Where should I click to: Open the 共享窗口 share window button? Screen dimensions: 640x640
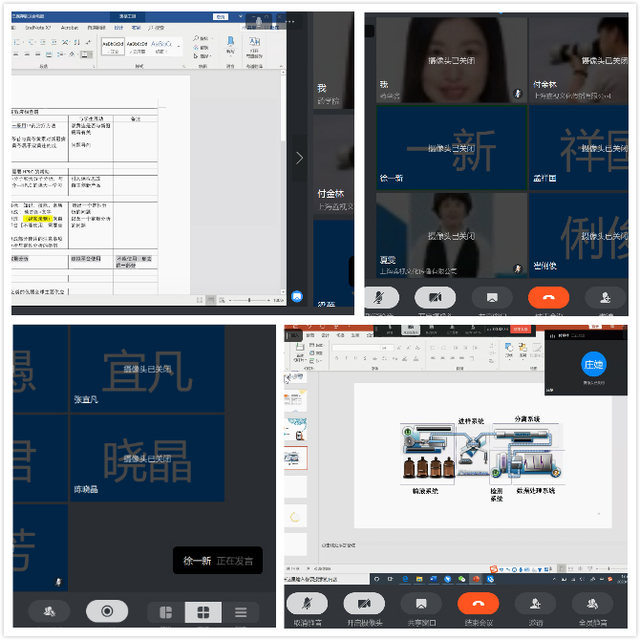(421, 603)
